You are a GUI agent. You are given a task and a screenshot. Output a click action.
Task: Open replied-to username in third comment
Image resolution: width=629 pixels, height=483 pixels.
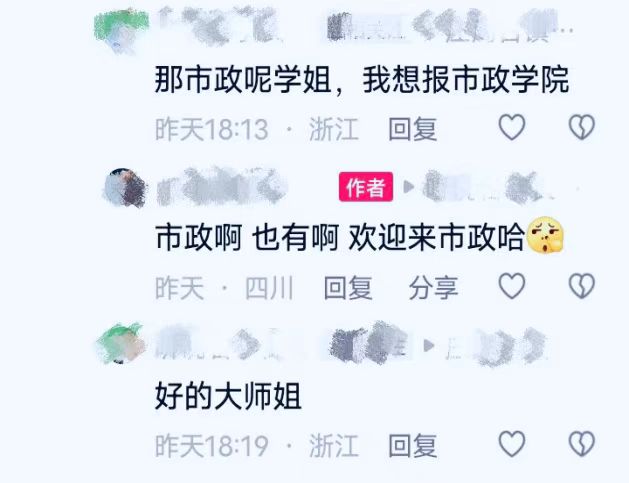[497, 346]
